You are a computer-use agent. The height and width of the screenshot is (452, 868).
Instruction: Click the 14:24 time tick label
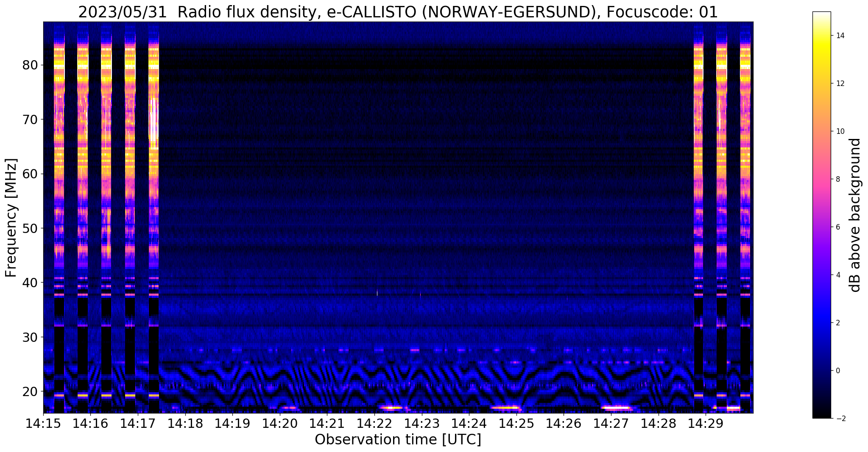469,424
